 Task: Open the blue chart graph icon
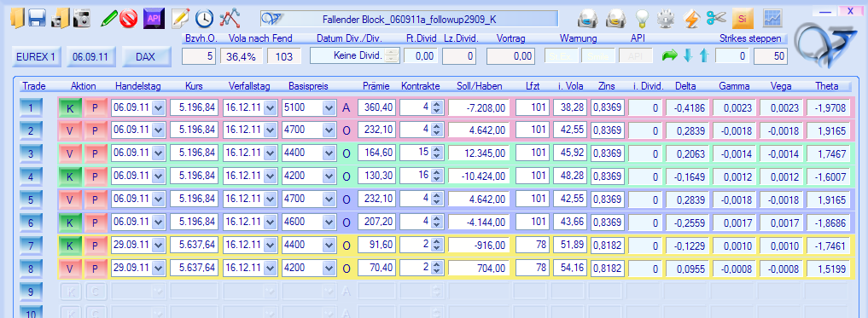click(x=772, y=19)
